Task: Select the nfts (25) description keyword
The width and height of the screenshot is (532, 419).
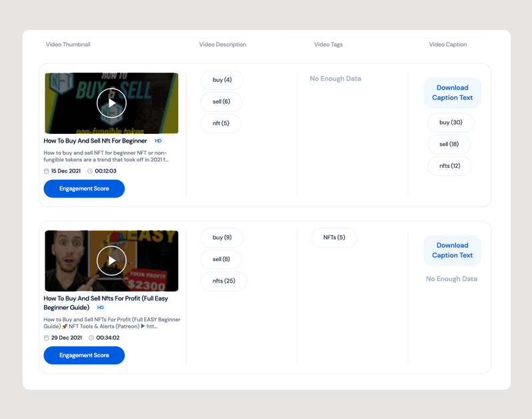Action: (x=224, y=281)
